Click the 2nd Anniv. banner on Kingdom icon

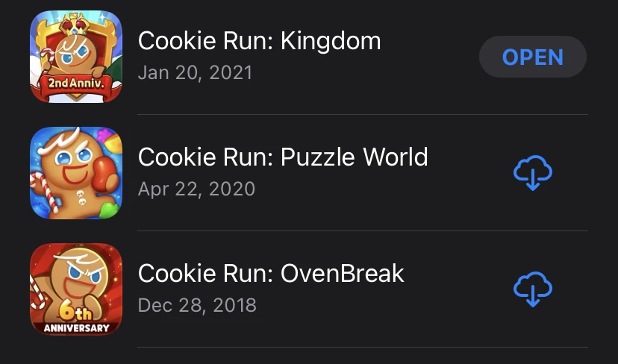pyautogui.click(x=76, y=83)
